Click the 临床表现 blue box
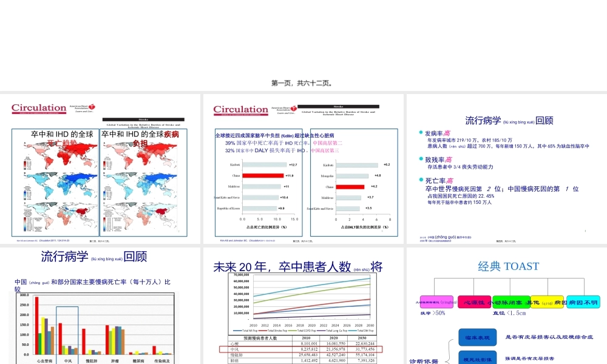607x364 pixels. point(478,337)
